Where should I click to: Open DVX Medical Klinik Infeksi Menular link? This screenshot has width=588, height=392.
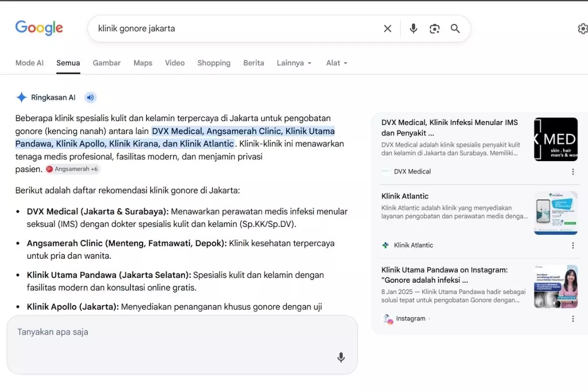(450, 127)
